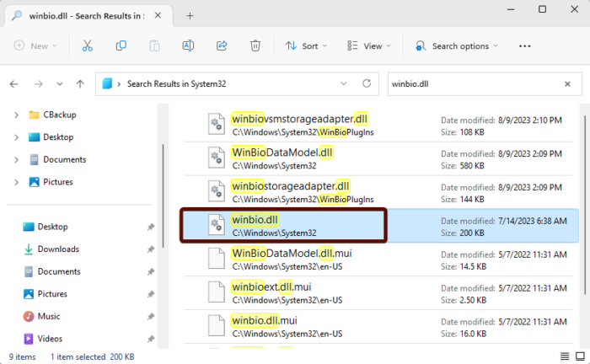The width and height of the screenshot is (590, 364).
Task: Open the See more ellipsis menu
Action: tap(525, 46)
